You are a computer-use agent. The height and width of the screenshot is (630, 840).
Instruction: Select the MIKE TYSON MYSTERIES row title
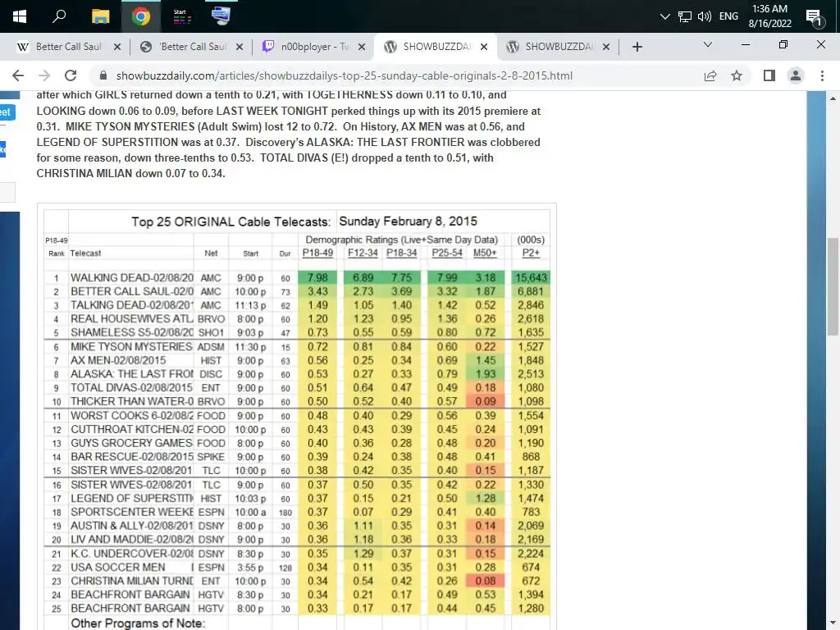(x=132, y=347)
